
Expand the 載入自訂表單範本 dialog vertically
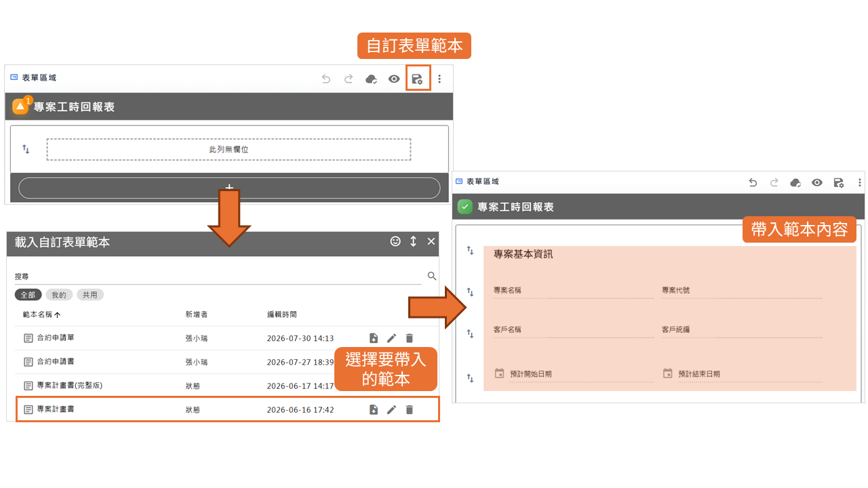tap(413, 241)
